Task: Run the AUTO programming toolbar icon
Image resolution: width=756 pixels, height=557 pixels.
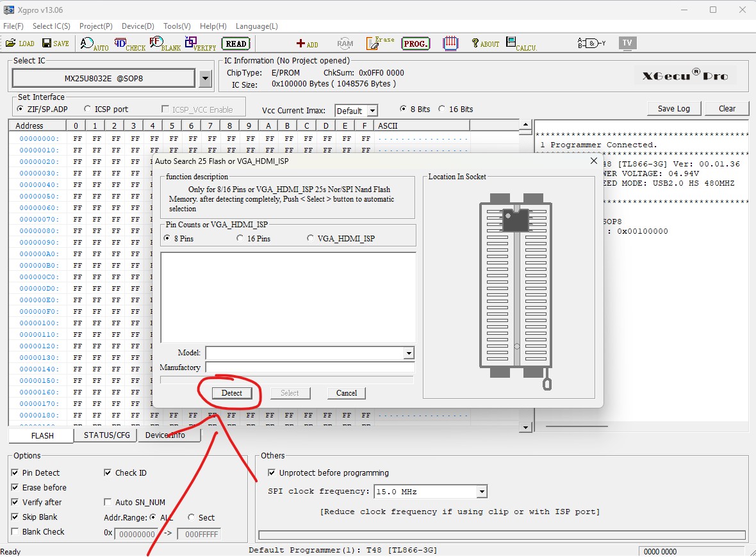Action: click(94, 44)
